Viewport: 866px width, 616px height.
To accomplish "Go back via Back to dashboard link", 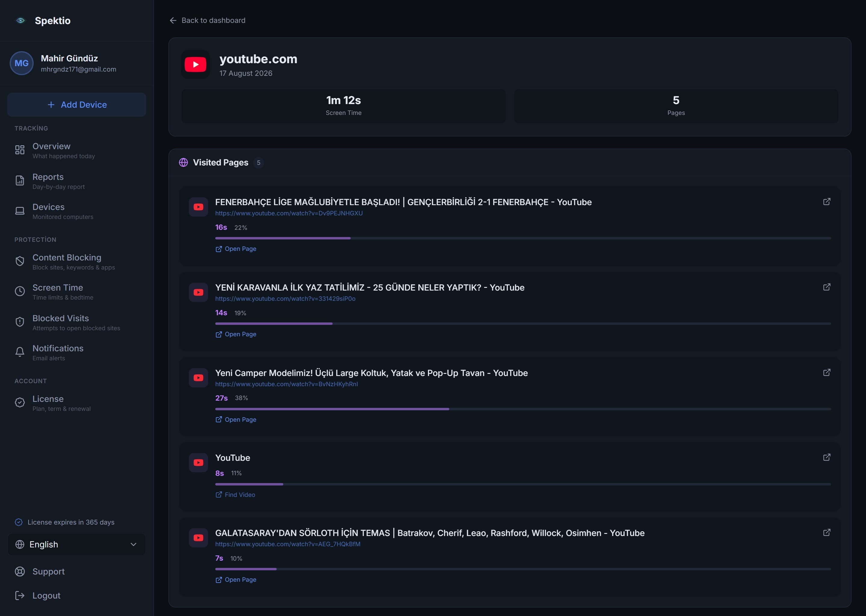I will (x=207, y=20).
